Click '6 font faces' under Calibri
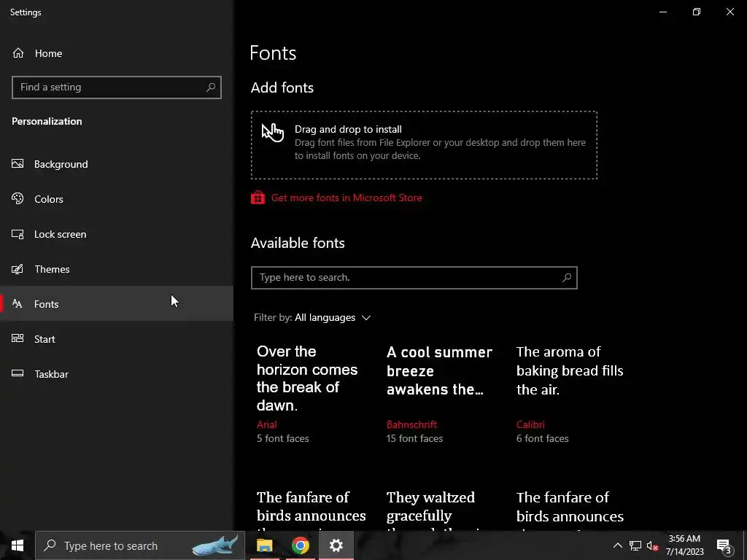The height and width of the screenshot is (560, 747). [542, 438]
